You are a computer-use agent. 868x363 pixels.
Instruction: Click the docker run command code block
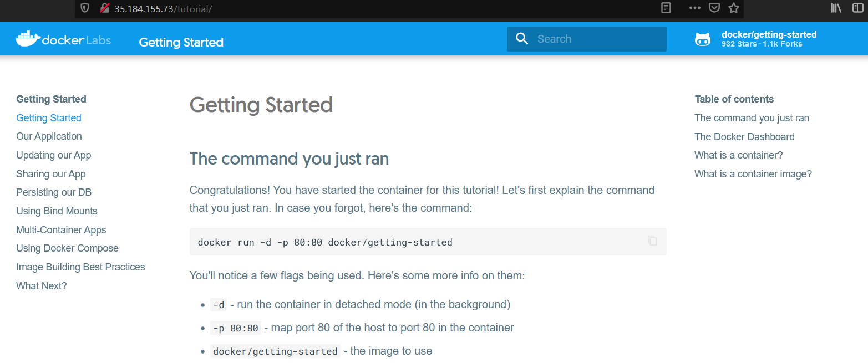tap(428, 242)
